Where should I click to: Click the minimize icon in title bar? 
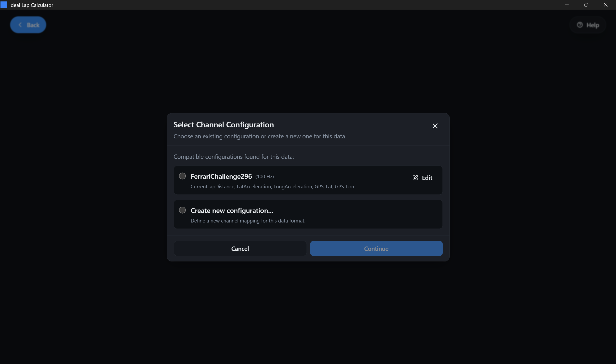(567, 5)
